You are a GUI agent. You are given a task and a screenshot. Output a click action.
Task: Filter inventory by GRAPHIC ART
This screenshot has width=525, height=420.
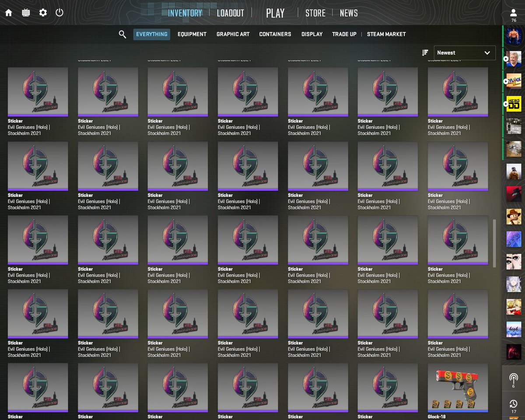coord(233,34)
